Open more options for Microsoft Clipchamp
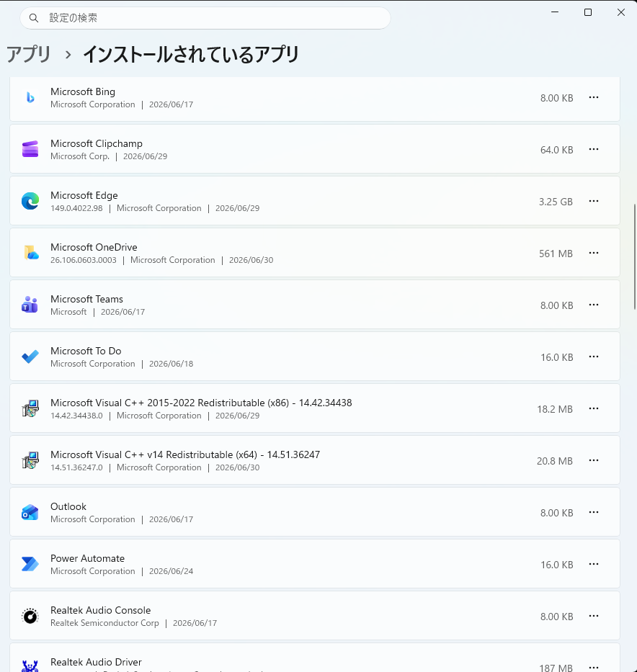Viewport: 637px width, 672px height. [x=594, y=149]
